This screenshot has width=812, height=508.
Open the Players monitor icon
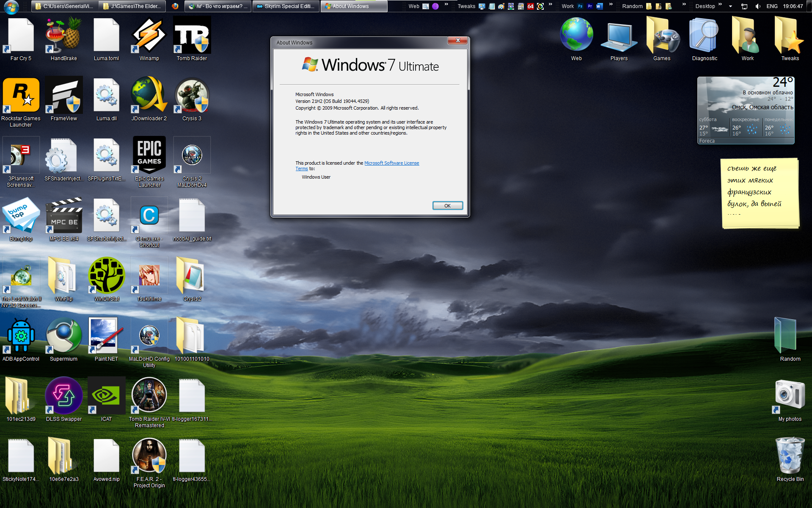(619, 40)
